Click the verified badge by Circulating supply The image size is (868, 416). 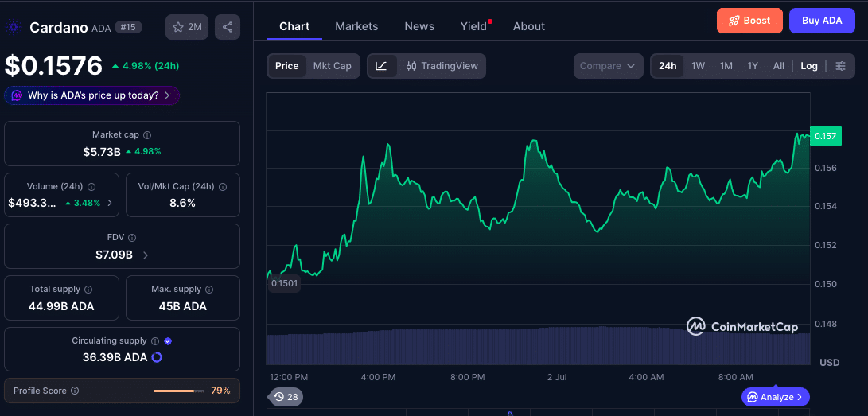(x=169, y=341)
